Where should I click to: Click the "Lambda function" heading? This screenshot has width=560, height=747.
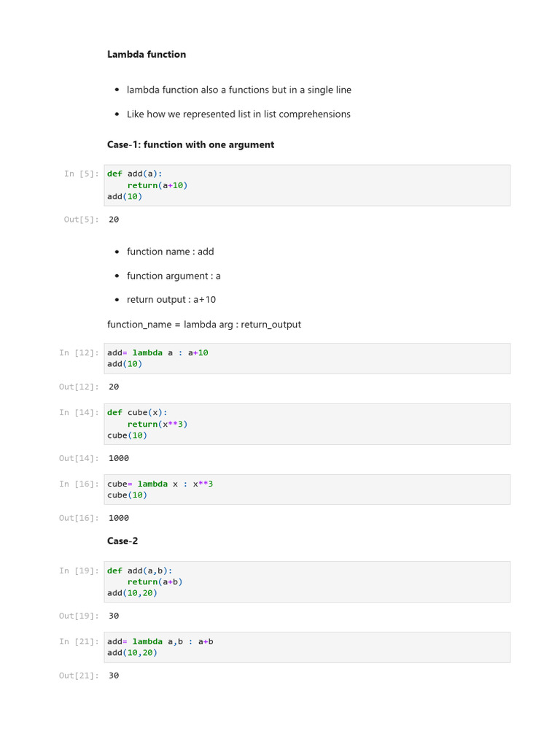tap(147, 55)
